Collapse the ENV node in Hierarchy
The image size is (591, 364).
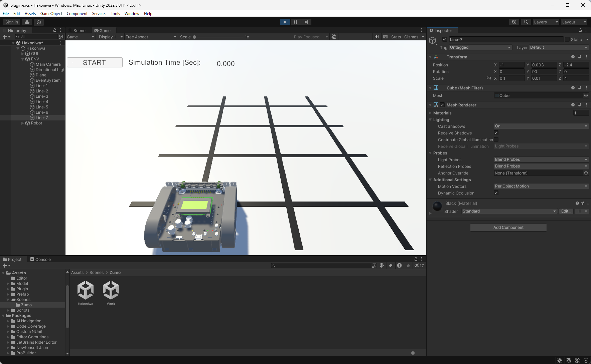coord(23,59)
